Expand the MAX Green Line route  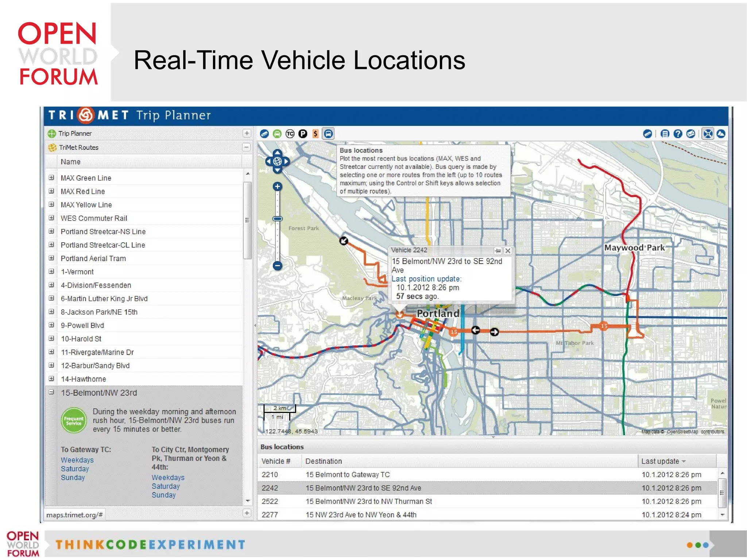(51, 178)
